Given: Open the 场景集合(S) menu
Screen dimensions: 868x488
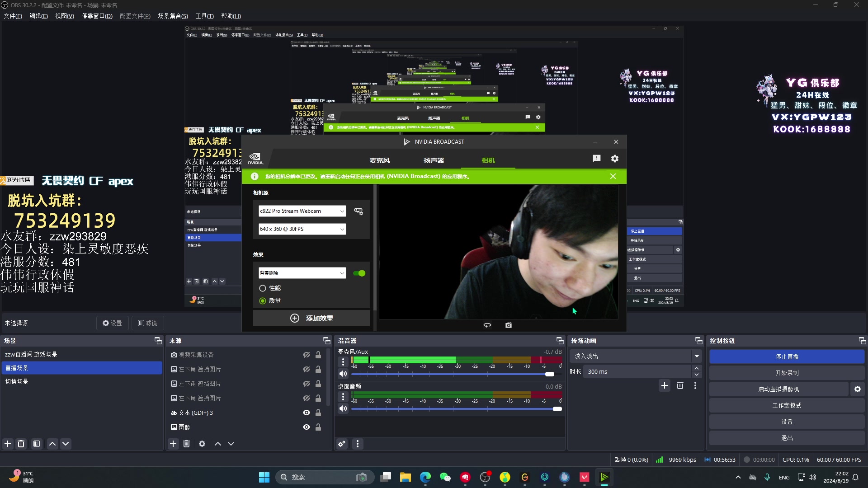Looking at the screenshot, I should [173, 16].
